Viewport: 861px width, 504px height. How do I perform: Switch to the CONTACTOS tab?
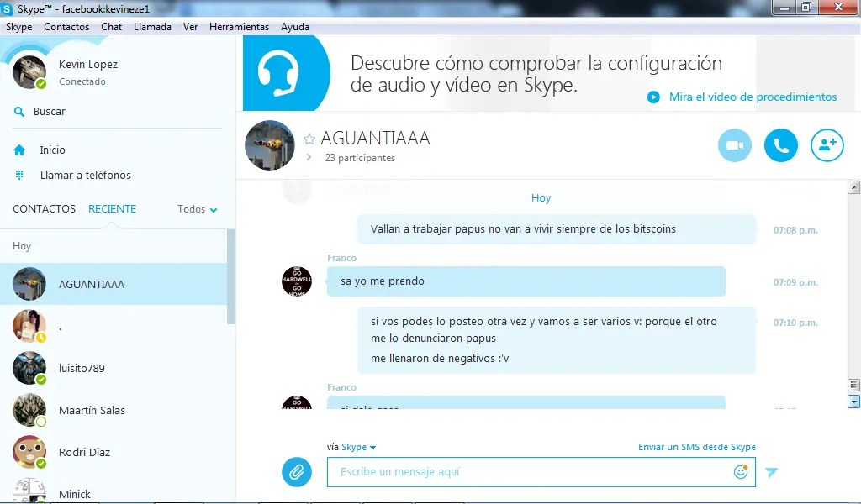coord(44,209)
